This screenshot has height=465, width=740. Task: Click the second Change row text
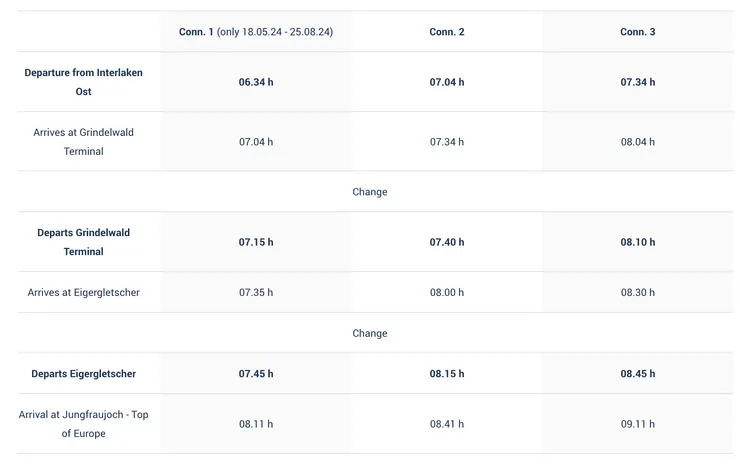coord(369,333)
